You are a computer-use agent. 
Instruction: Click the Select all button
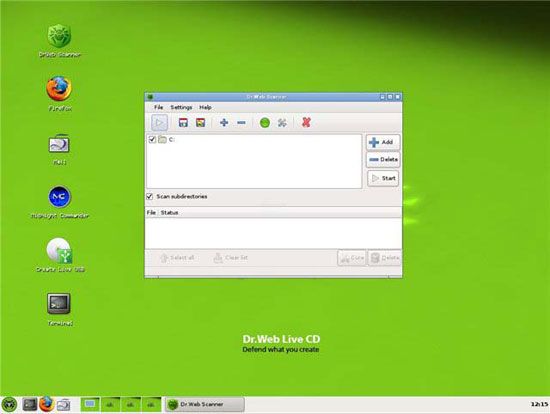[177, 258]
